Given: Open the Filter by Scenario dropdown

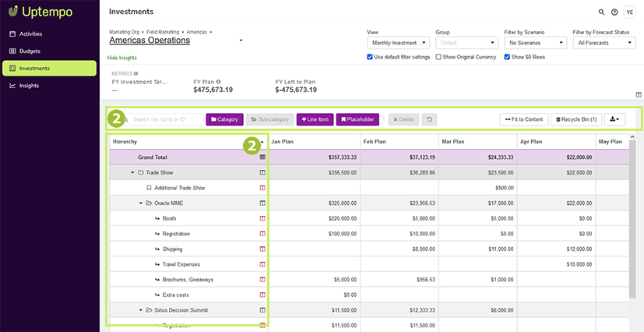Looking at the screenshot, I should [536, 43].
